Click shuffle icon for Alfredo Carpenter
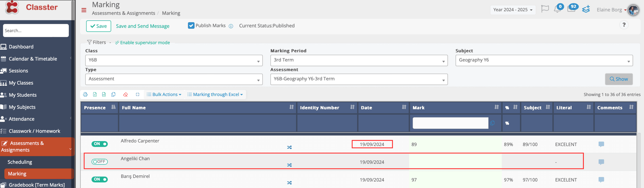The height and width of the screenshot is (188, 644). click(289, 147)
